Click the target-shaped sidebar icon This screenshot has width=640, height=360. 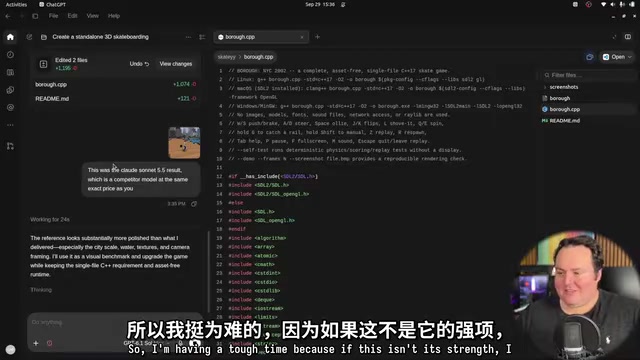click(x=10, y=107)
